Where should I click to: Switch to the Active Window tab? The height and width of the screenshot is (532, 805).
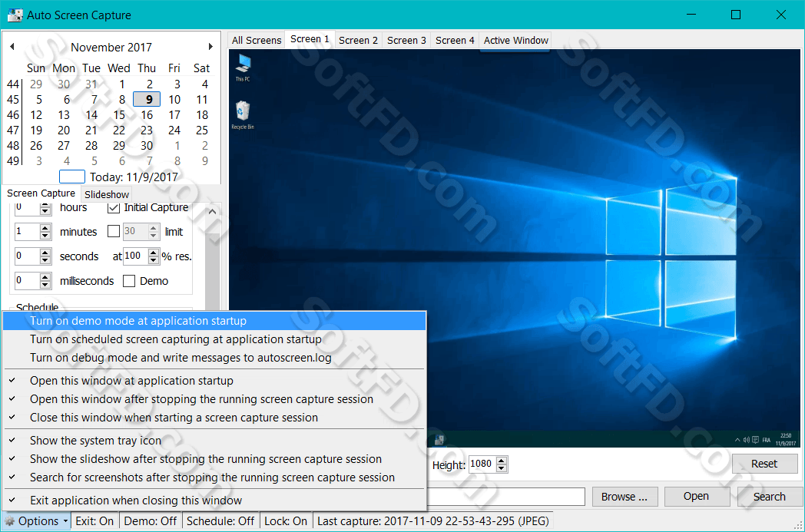(x=516, y=40)
